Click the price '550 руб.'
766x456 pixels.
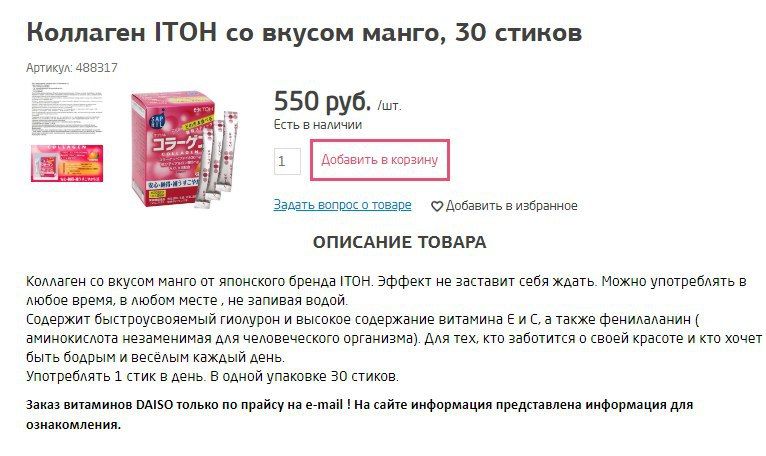click(322, 101)
